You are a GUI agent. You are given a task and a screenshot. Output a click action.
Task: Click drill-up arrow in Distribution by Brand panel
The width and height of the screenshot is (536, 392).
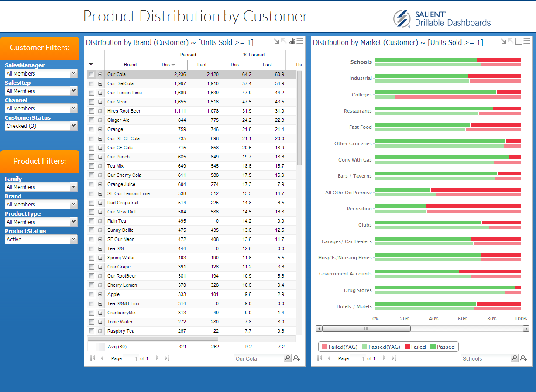(x=284, y=41)
